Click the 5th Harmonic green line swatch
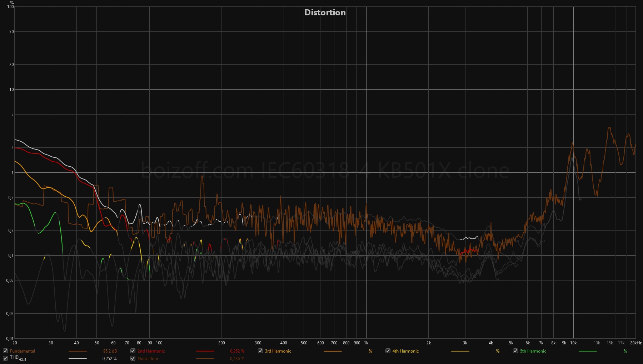The height and width of the screenshot is (364, 643). 588,351
